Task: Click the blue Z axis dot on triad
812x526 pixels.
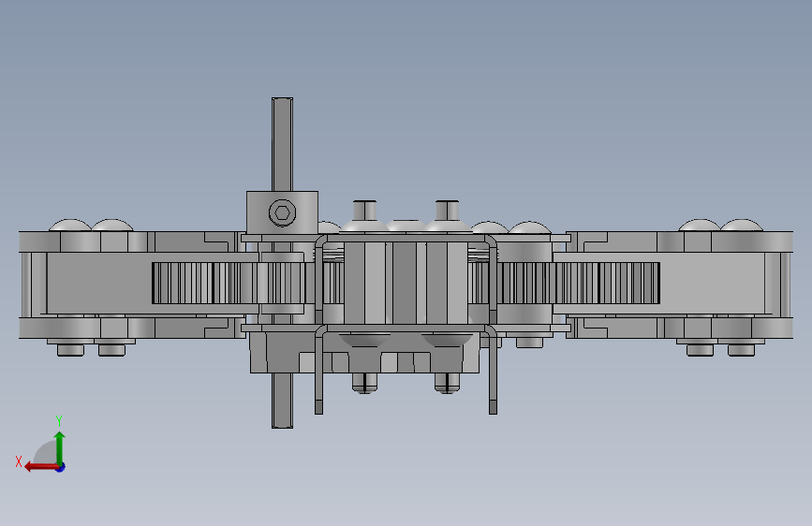Action: pyautogui.click(x=61, y=467)
